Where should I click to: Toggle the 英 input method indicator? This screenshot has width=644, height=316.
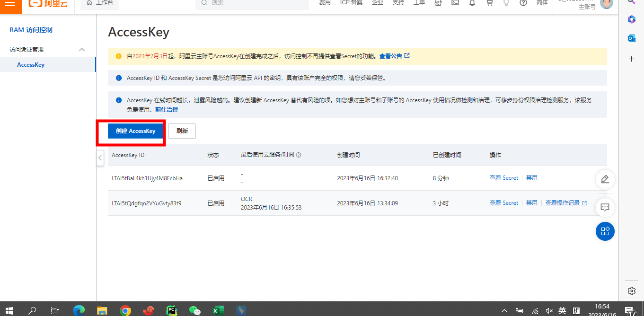pos(562,310)
